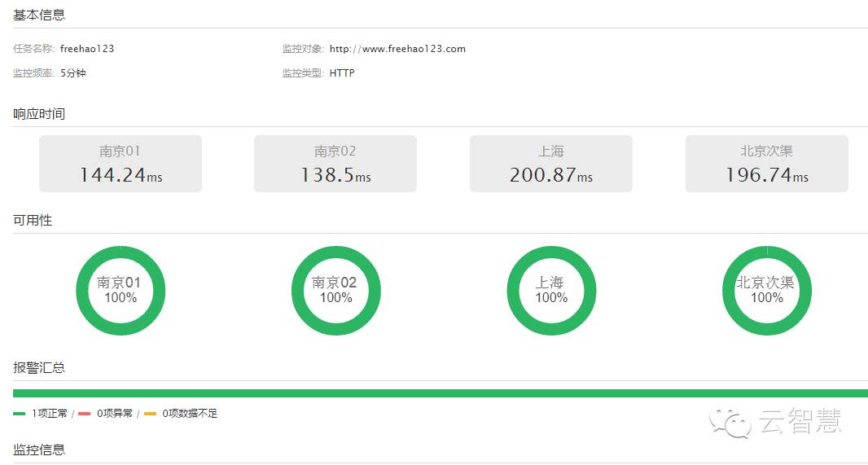Click the 南京02 response time card
The height and width of the screenshot is (465, 868).
tap(335, 164)
